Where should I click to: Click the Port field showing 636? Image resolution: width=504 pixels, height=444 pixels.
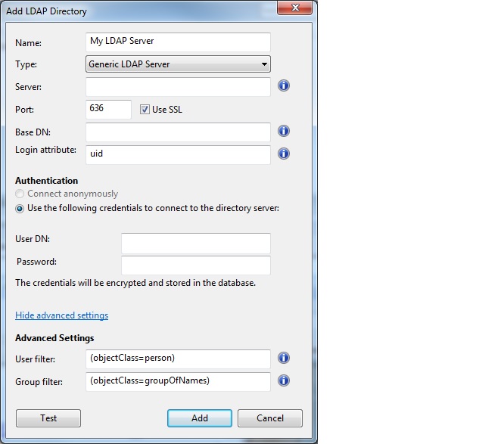(108, 109)
